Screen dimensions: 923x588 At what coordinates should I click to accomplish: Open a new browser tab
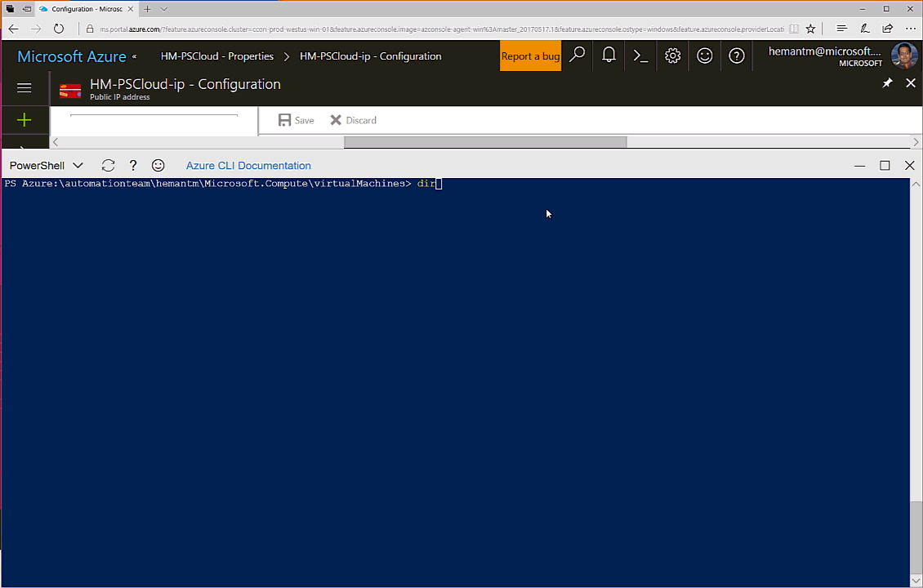coord(147,9)
